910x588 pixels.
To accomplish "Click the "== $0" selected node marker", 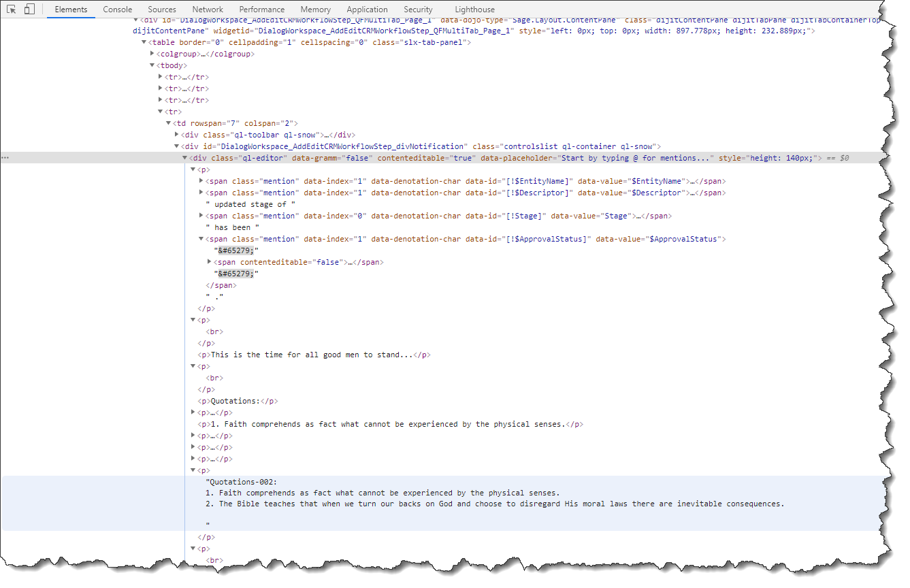I will click(x=838, y=158).
